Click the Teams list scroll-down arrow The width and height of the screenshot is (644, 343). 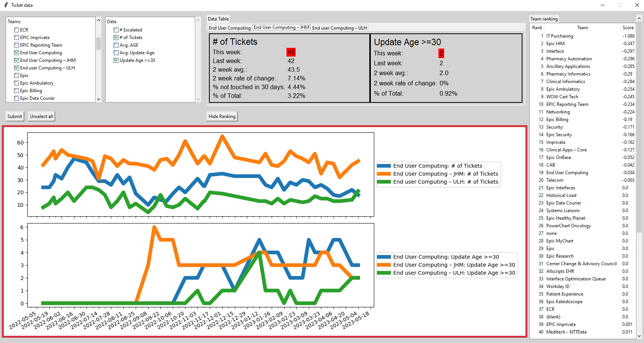pyautogui.click(x=98, y=99)
